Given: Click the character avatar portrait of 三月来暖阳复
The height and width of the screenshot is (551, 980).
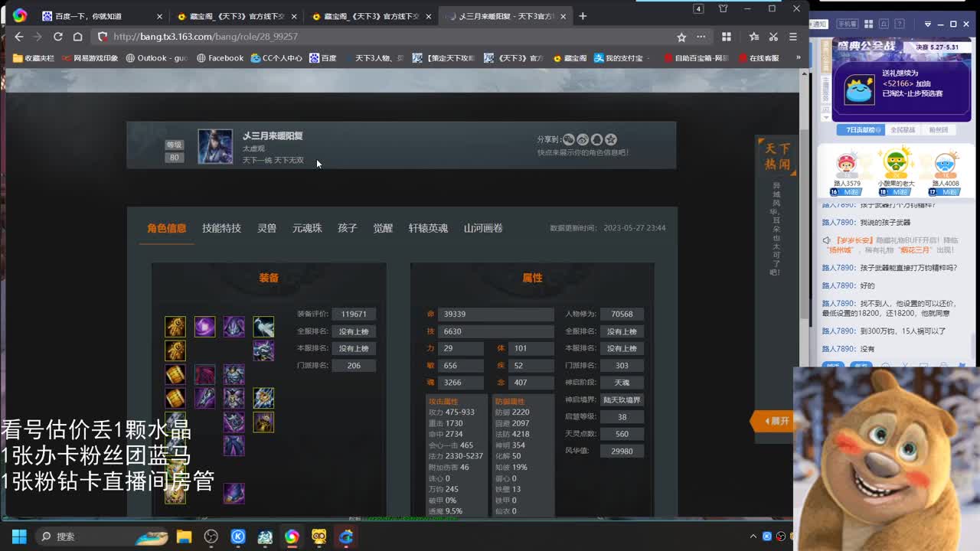Looking at the screenshot, I should [x=215, y=145].
